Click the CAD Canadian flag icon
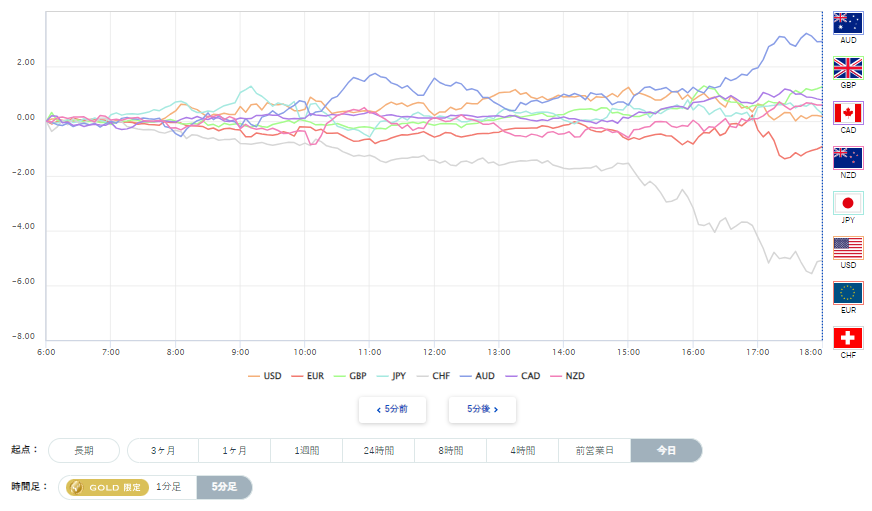 click(848, 113)
